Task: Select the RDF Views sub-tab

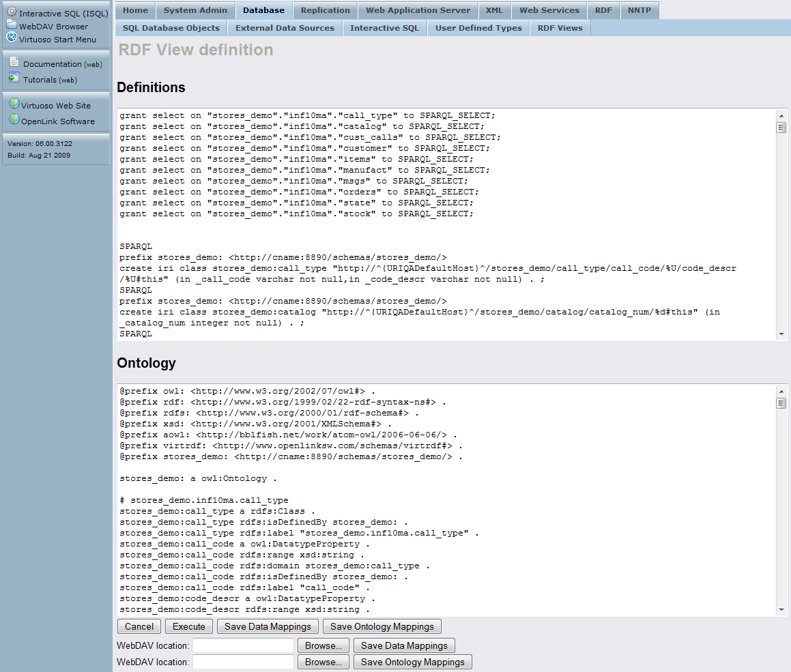Action: [560, 28]
